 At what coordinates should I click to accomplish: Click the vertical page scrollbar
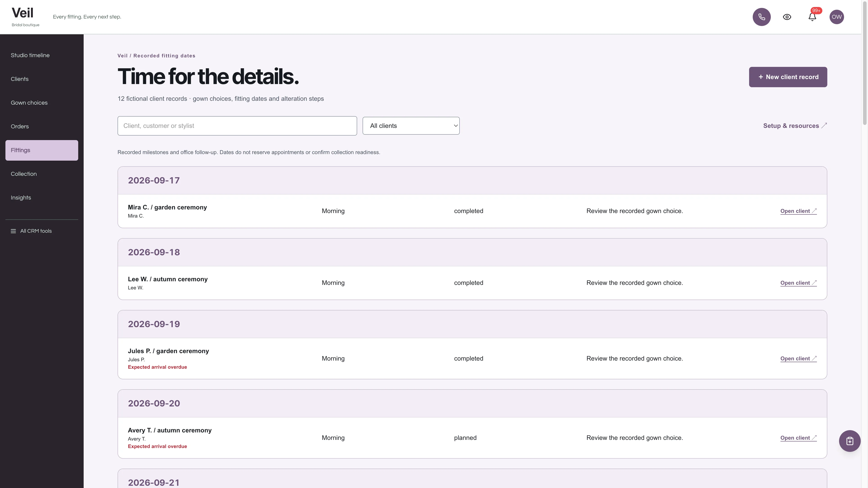click(x=865, y=244)
